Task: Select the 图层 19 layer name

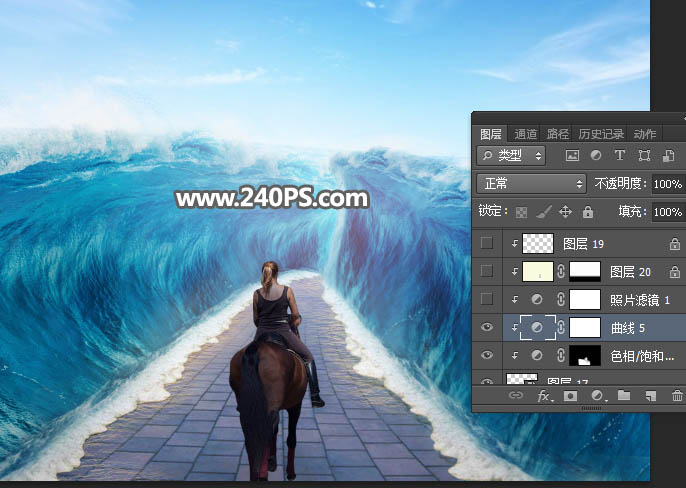Action: point(583,244)
